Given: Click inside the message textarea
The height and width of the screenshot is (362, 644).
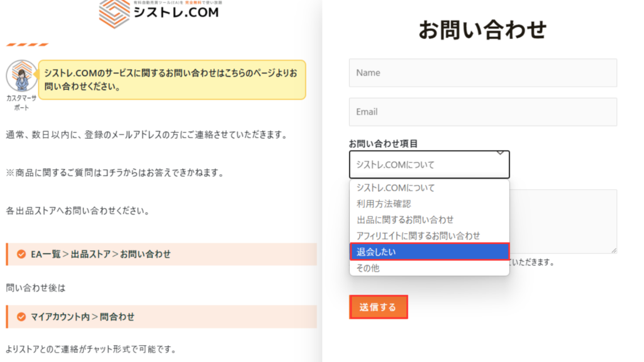Looking at the screenshot, I should tap(563, 221).
